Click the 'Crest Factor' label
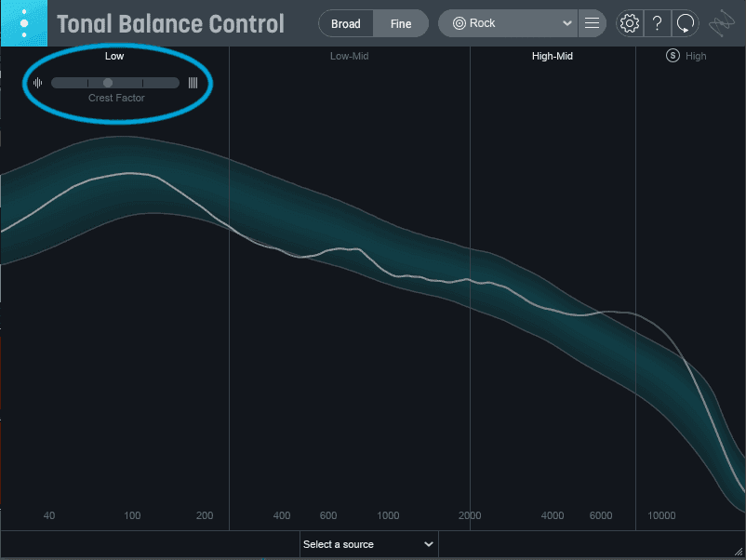The width and height of the screenshot is (746, 560). 116,98
